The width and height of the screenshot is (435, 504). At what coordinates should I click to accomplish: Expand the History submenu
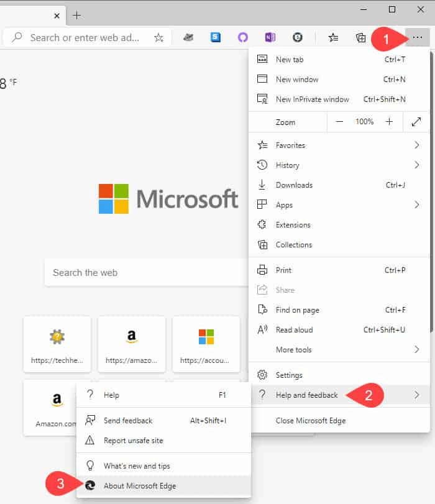(339, 165)
